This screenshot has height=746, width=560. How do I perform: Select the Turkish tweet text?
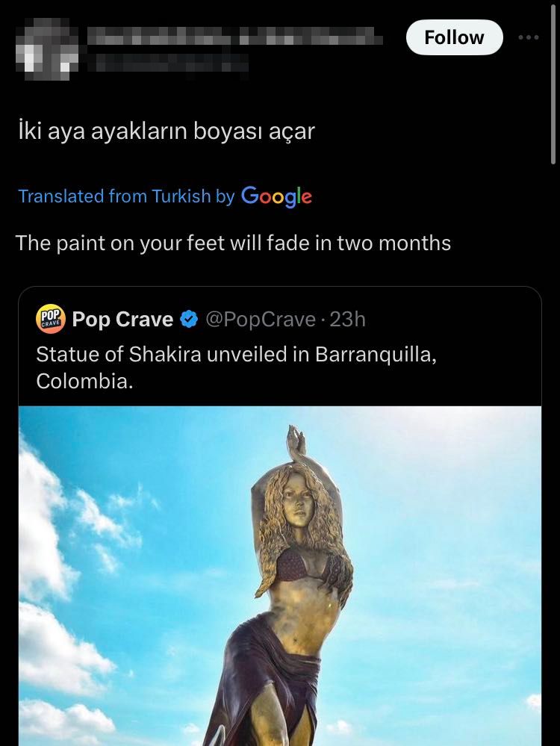coord(166,132)
